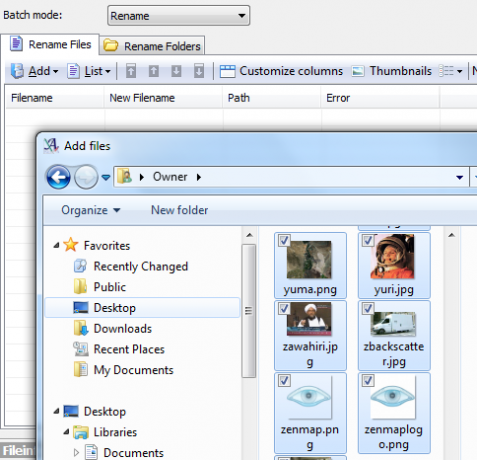Open Customize columns
477x460 pixels.
point(281,71)
